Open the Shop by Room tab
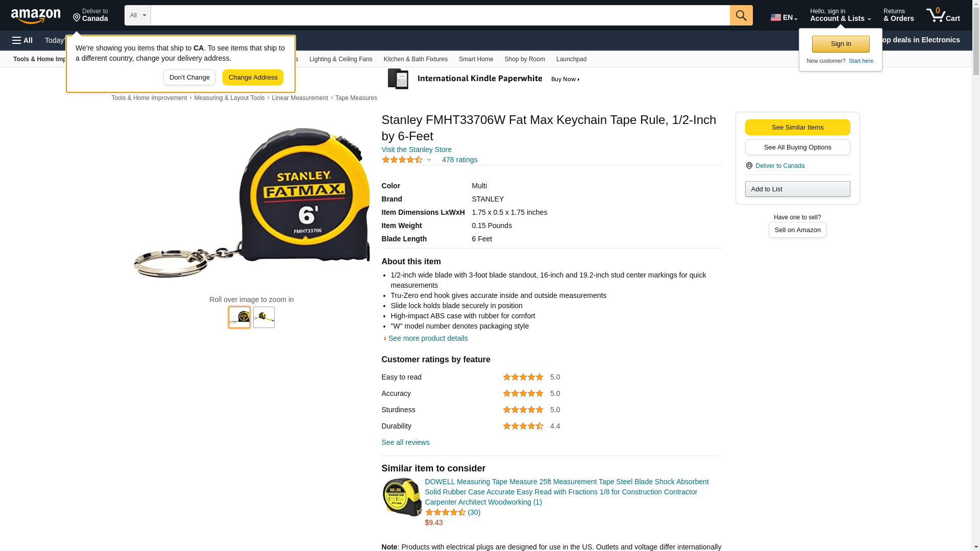 click(x=525, y=59)
